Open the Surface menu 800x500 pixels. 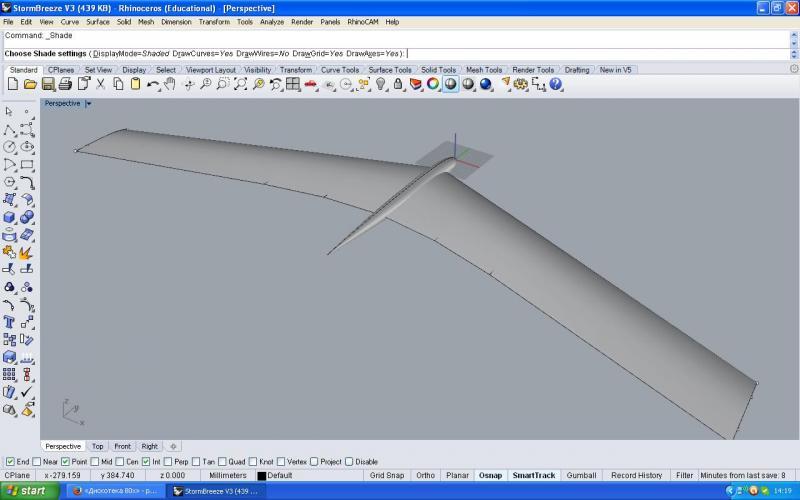(x=98, y=21)
